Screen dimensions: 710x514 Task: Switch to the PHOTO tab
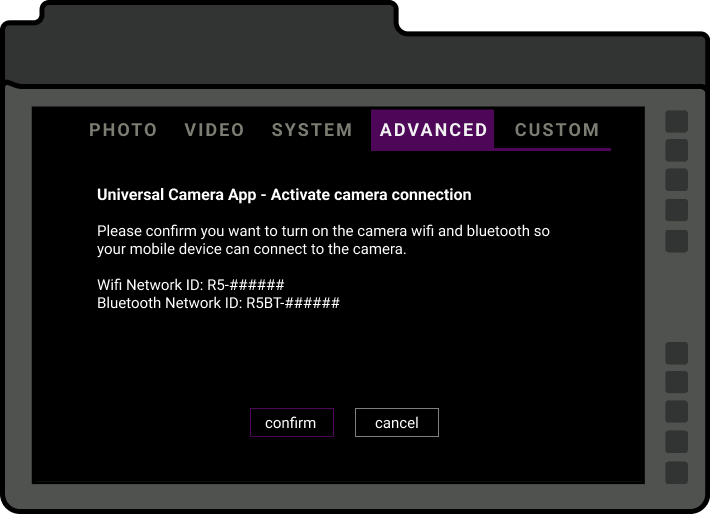(x=123, y=130)
